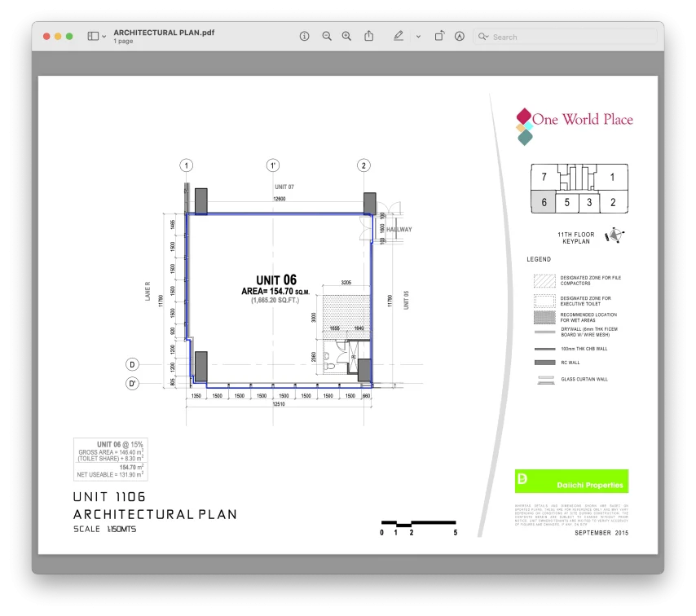Click the green full-screen window button

[x=69, y=37]
